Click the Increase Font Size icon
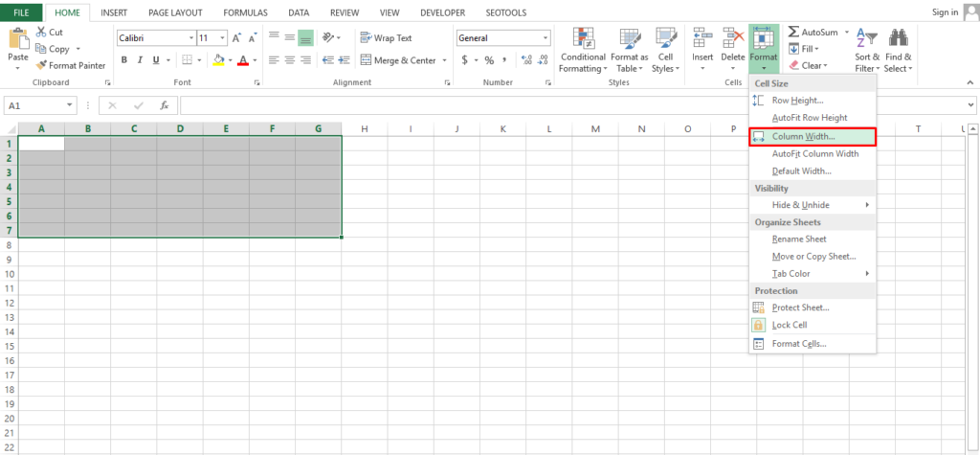Image resolution: width=980 pixels, height=455 pixels. click(x=237, y=38)
